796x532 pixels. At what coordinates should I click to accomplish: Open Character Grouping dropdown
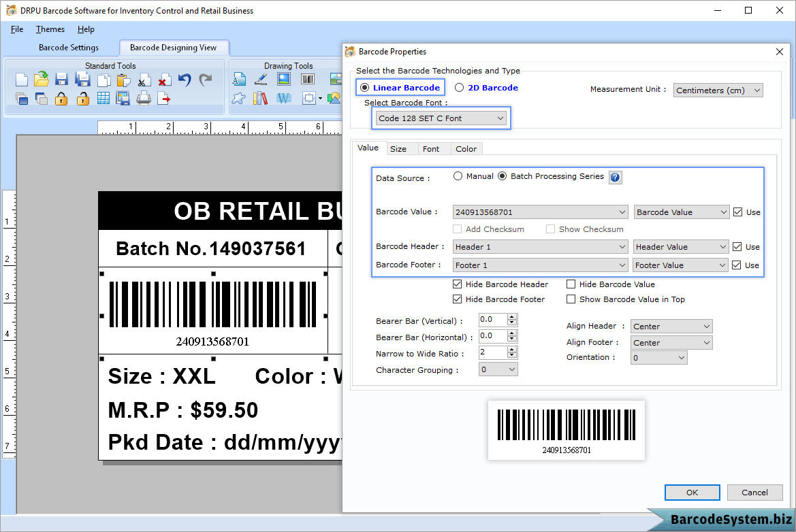pyautogui.click(x=498, y=369)
